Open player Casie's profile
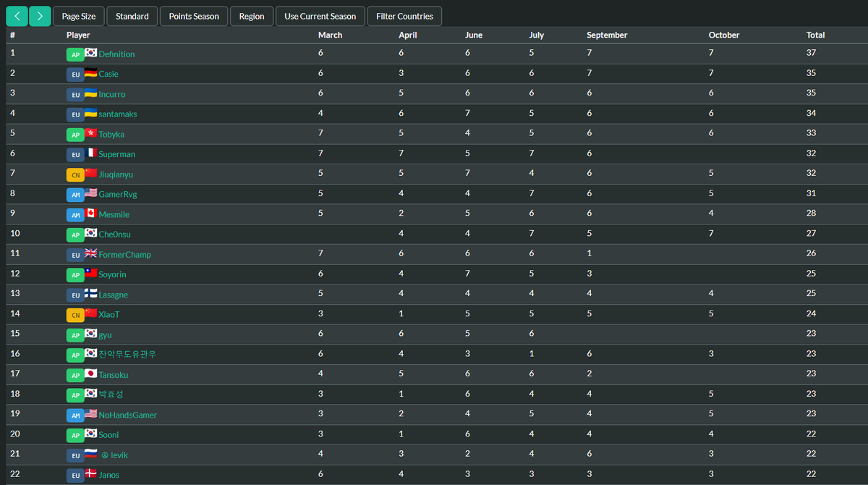Viewport: 868px width, 485px height. click(x=109, y=74)
